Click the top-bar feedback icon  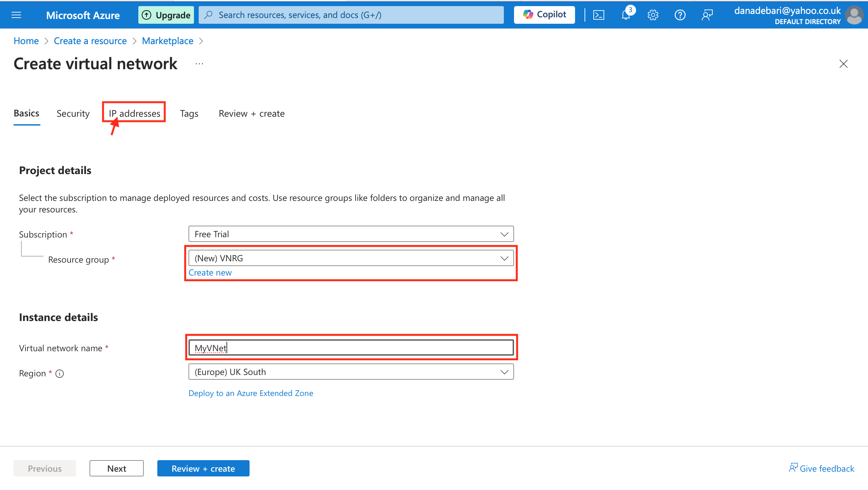tap(707, 15)
